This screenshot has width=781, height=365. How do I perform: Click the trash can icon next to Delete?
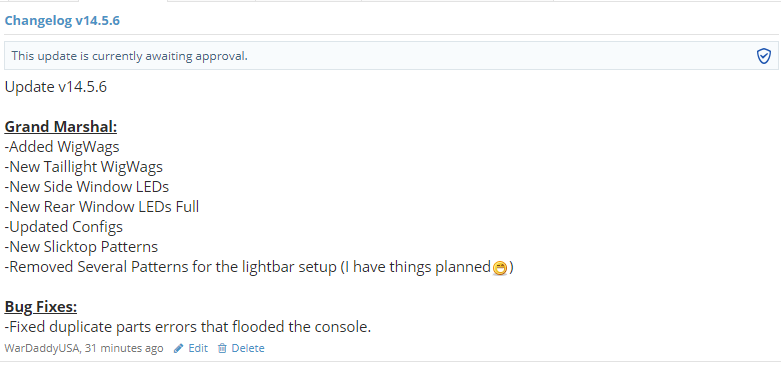222,349
